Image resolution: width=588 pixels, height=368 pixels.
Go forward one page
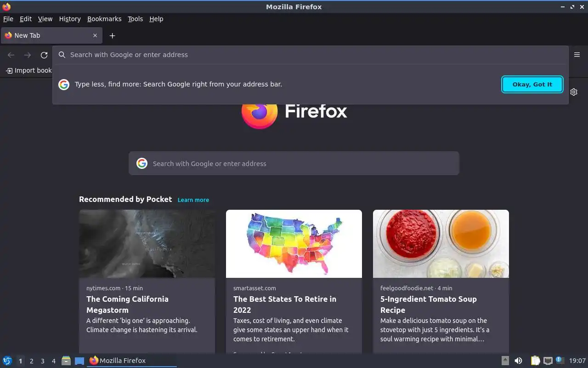(x=28, y=55)
